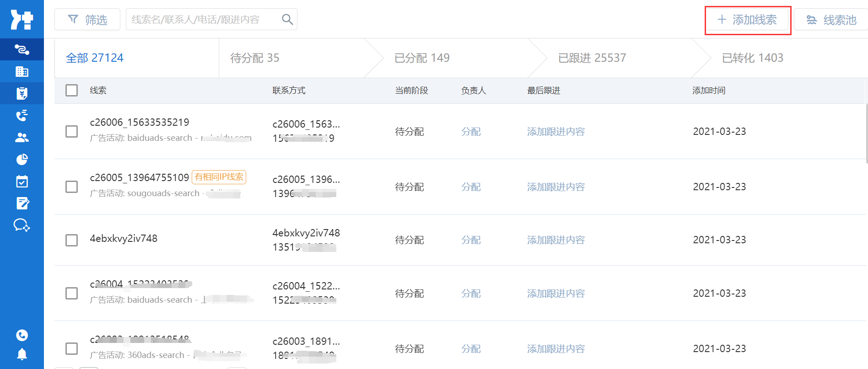Focus the lead search input field
868x369 pixels.
coord(204,19)
